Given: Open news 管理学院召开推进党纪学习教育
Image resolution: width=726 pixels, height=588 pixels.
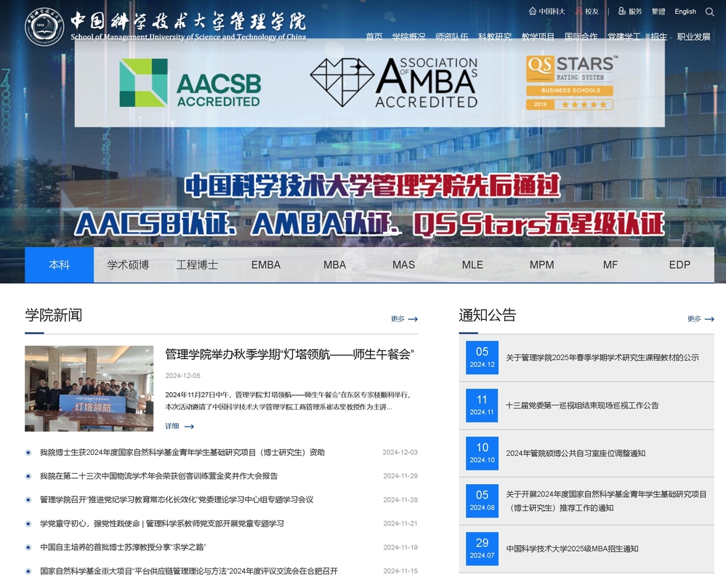Looking at the screenshot, I should pyautogui.click(x=177, y=499).
